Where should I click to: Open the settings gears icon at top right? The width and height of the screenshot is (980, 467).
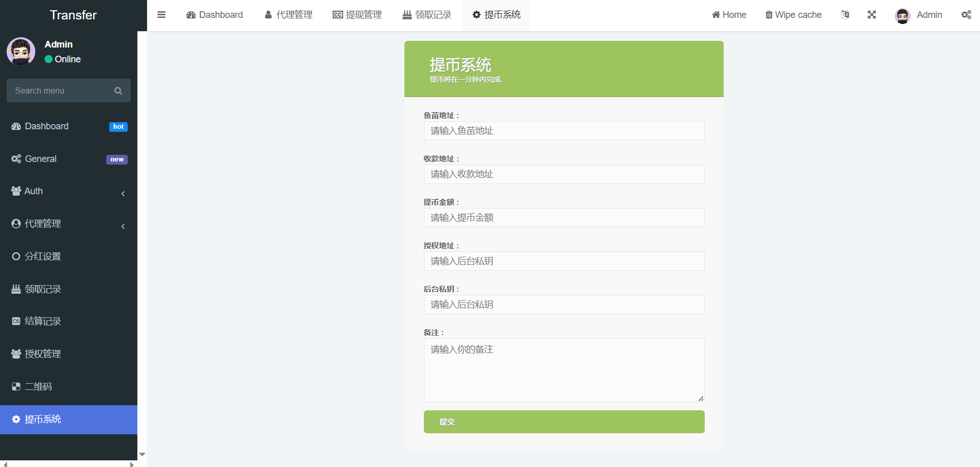966,15
